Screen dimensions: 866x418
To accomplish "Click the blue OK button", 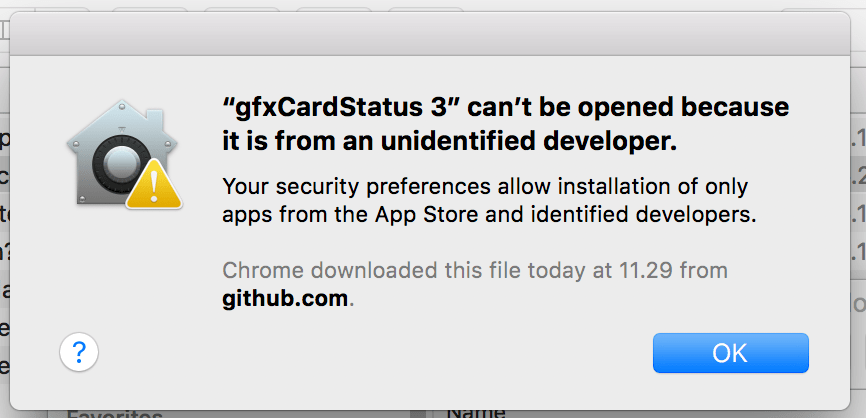I will (730, 352).
